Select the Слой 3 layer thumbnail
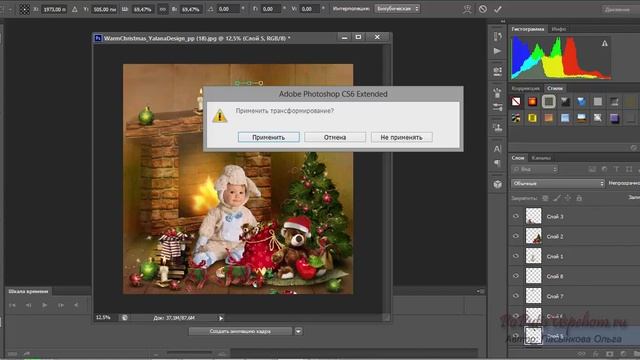640x360 pixels. pyautogui.click(x=533, y=216)
